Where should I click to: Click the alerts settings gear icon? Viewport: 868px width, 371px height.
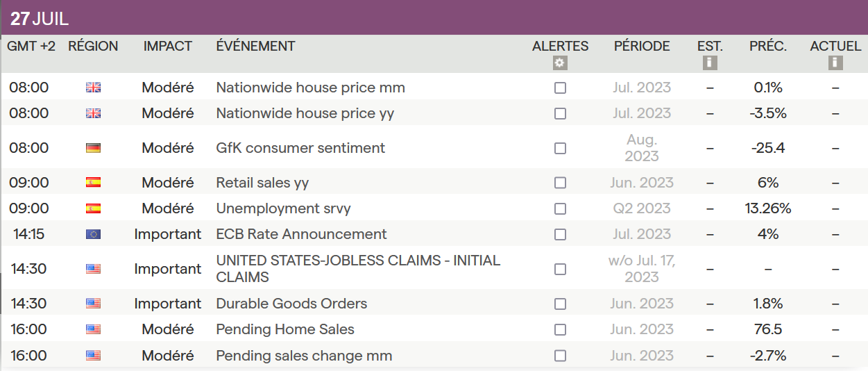tap(560, 63)
